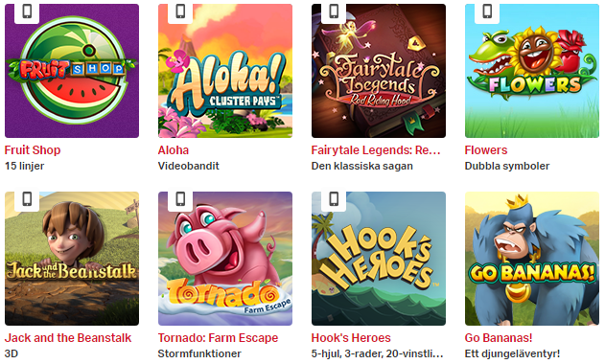Follow the Jack and the Beanstalk link
The image size is (605, 364).
[x=68, y=338]
